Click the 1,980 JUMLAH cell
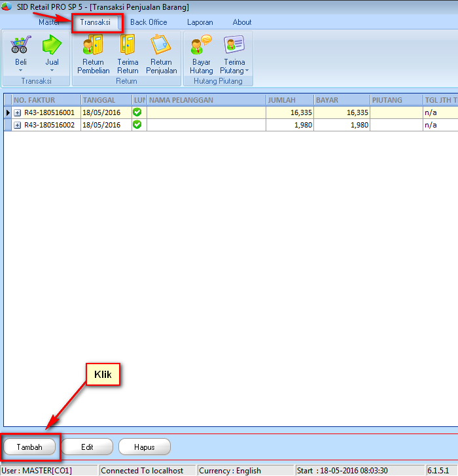458x476 pixels. click(x=290, y=125)
